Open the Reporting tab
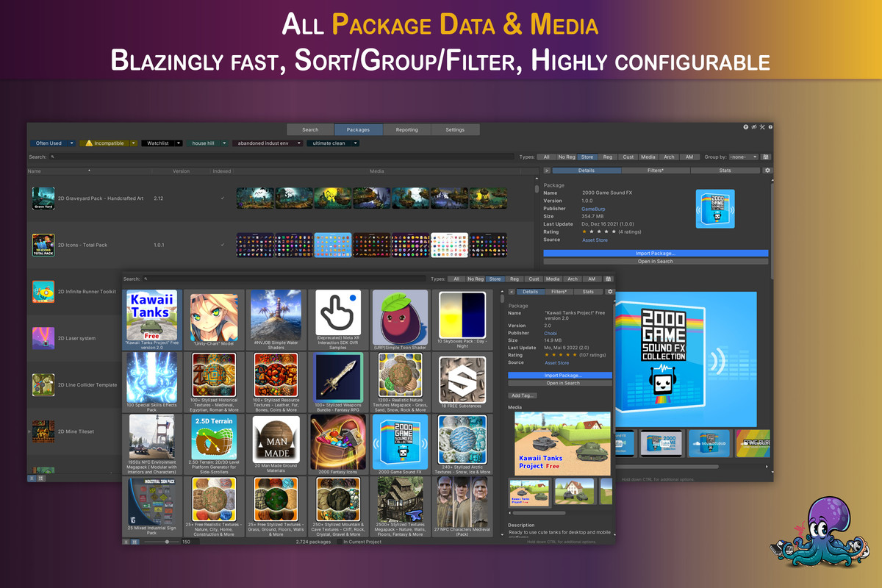The width and height of the screenshot is (882, 588). click(x=406, y=129)
